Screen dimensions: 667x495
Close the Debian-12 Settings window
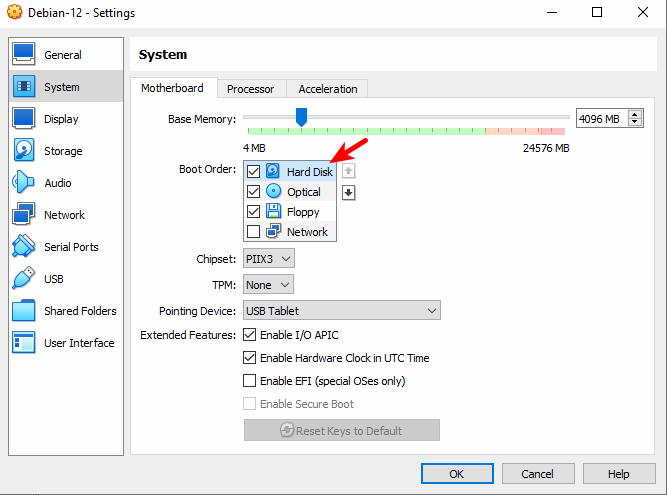[x=643, y=12]
